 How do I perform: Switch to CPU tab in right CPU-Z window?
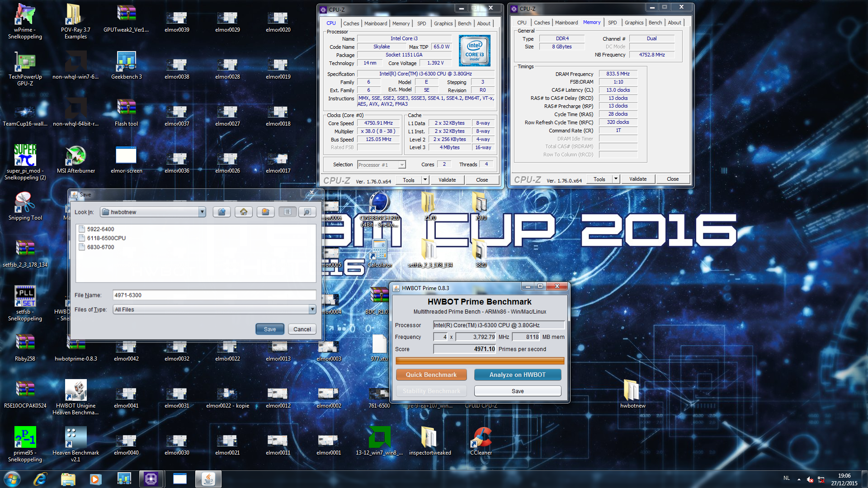click(522, 23)
